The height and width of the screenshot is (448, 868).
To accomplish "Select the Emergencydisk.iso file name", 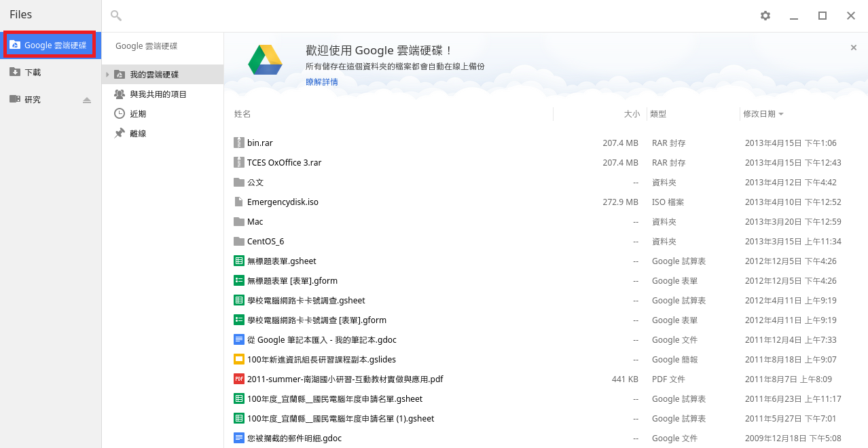I will 283,202.
